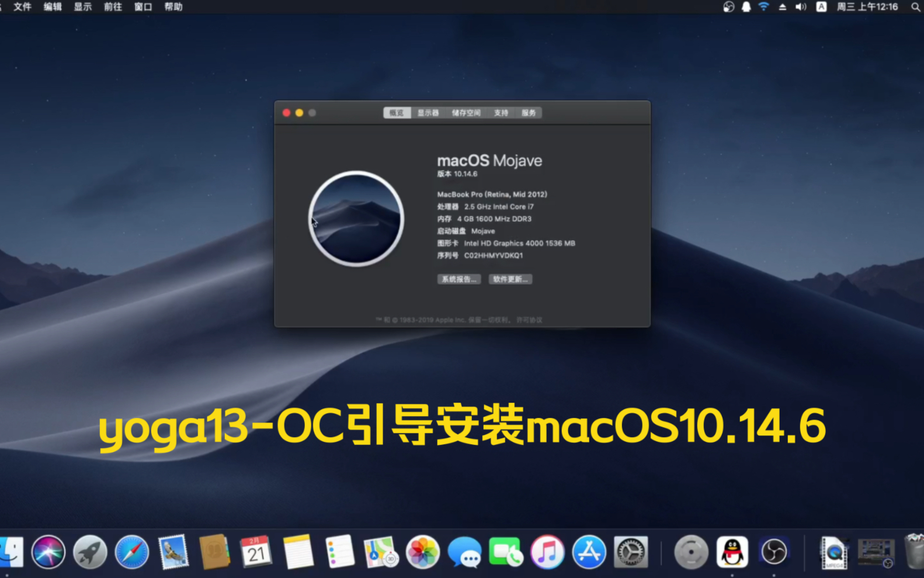This screenshot has height=578, width=924.
Task: Click the OBS status icon in menu bar
Action: [728, 7]
